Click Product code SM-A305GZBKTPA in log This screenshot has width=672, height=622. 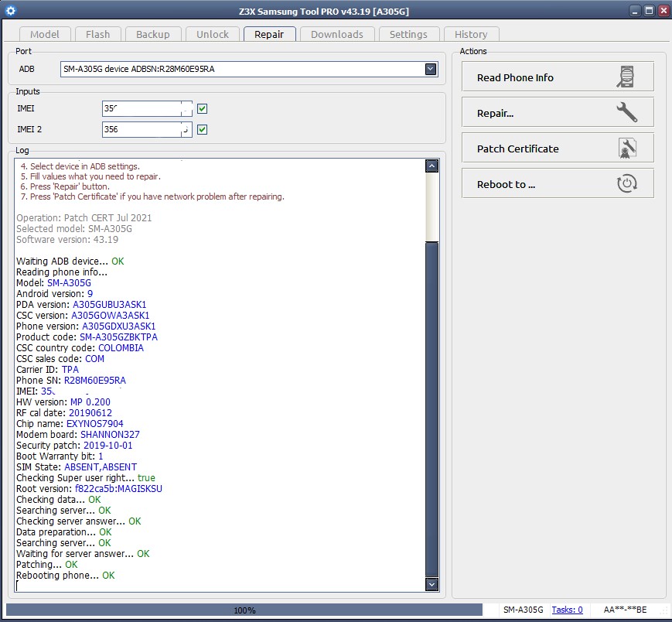coord(119,337)
